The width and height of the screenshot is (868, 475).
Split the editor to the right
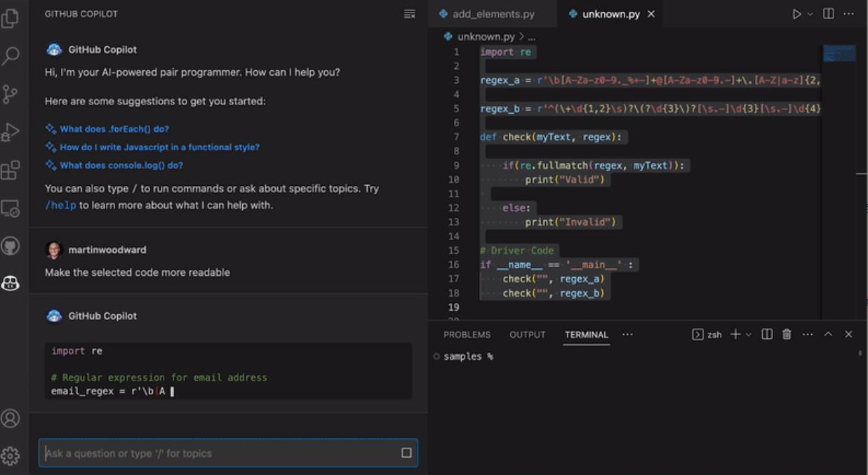(x=829, y=14)
